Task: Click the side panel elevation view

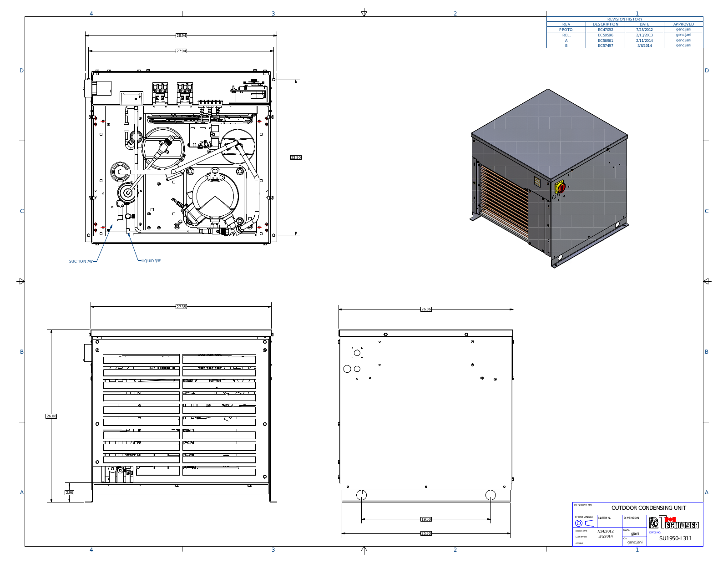Action: (426, 416)
